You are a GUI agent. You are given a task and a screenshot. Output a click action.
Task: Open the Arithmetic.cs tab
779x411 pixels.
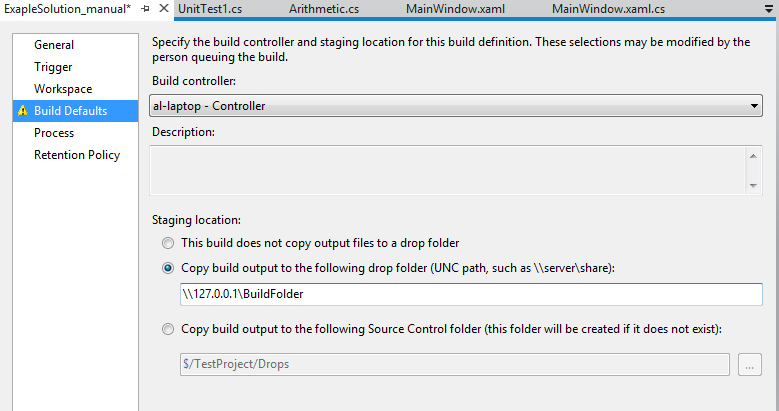(323, 9)
